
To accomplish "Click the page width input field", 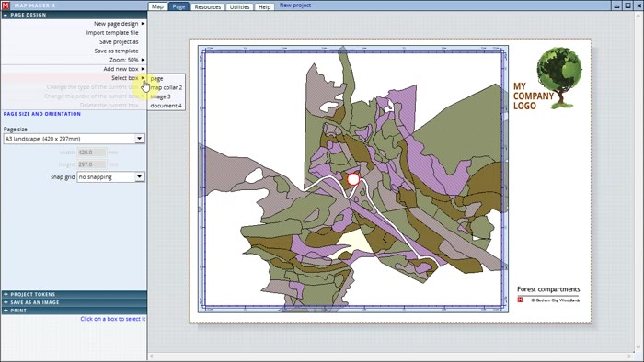I will click(92, 153).
